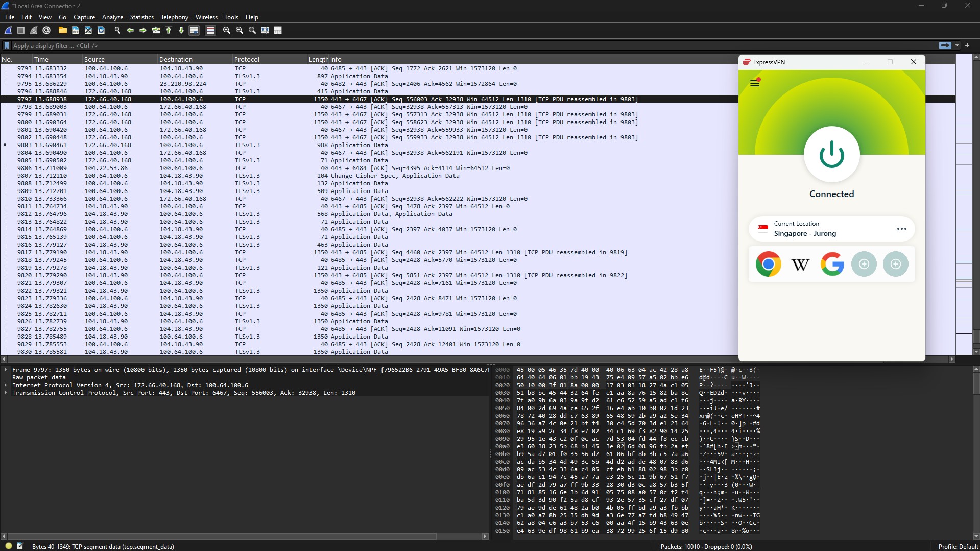Open the Telephony menu
980x551 pixels.
coord(175,17)
